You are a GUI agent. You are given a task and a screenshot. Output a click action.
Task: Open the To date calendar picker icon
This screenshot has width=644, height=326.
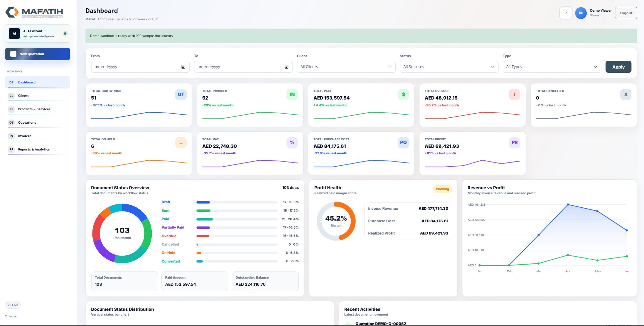tap(286, 67)
